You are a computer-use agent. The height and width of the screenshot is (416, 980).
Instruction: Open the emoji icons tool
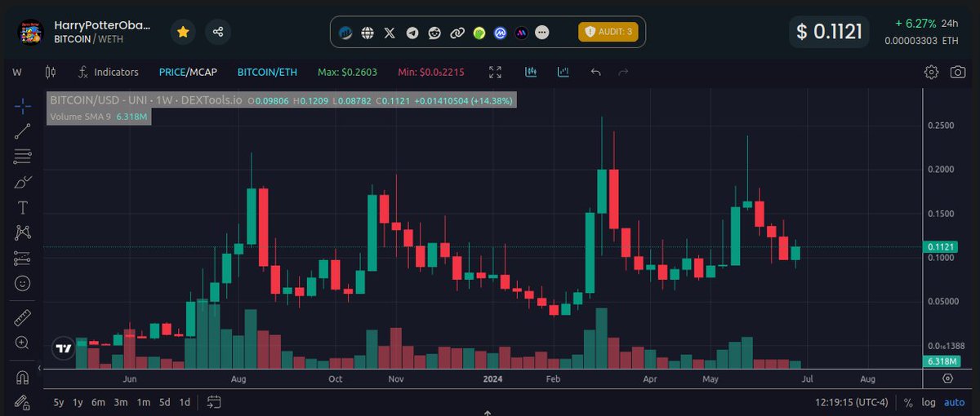(x=23, y=283)
